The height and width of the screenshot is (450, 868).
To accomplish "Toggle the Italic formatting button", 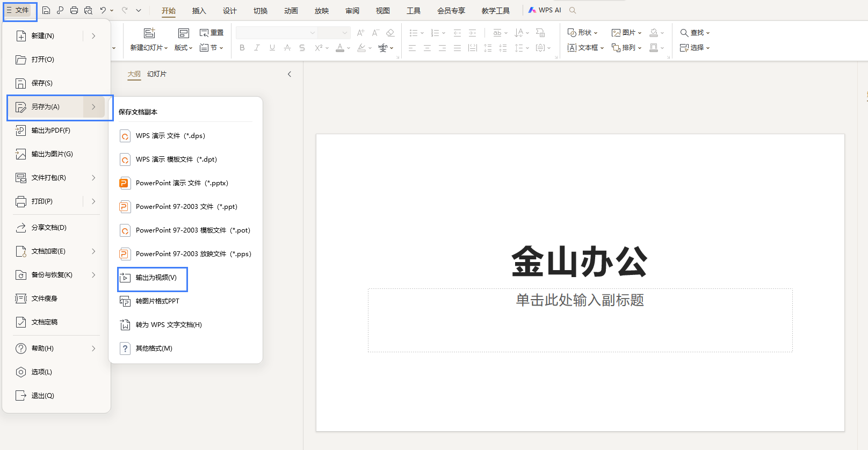I will (257, 48).
